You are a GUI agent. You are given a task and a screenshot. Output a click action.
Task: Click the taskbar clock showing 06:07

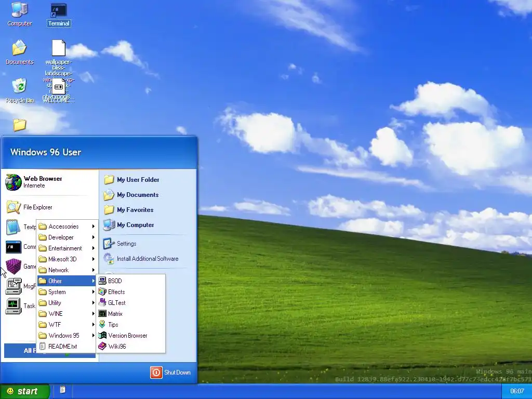coord(517,391)
